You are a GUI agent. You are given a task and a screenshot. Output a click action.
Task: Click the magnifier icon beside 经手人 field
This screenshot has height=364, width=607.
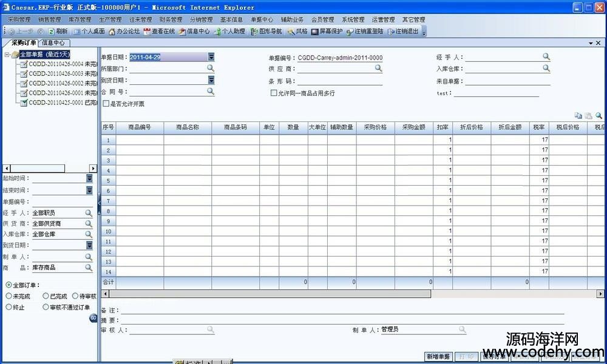coord(546,56)
